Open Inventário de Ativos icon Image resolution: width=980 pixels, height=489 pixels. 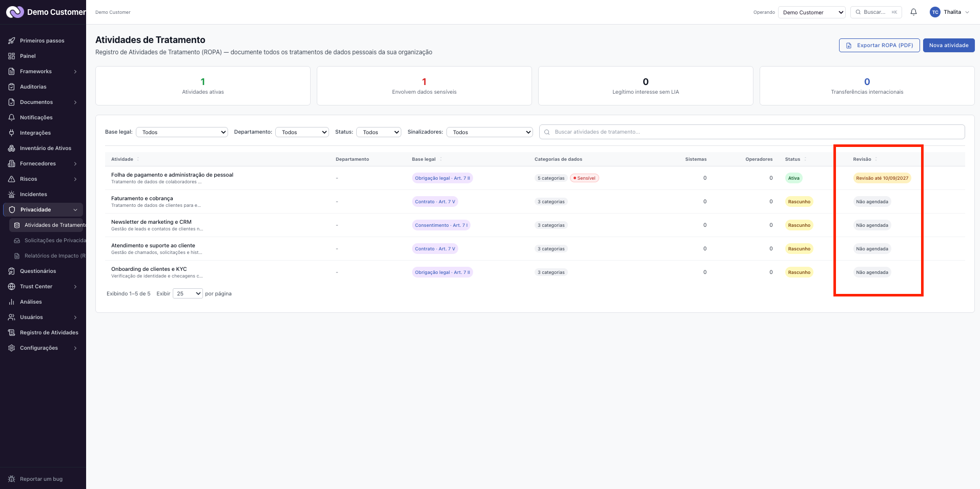pyautogui.click(x=11, y=148)
